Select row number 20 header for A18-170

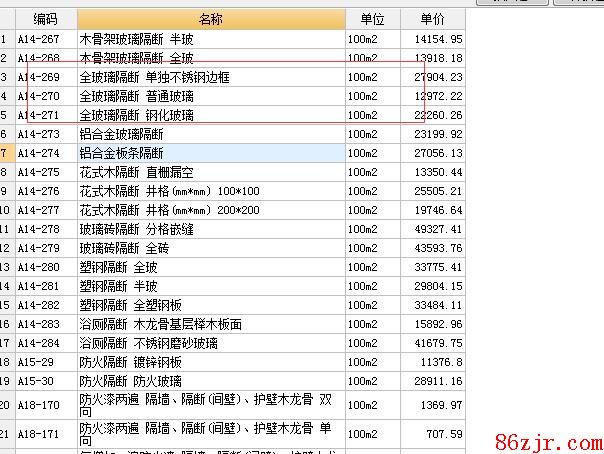(6, 405)
